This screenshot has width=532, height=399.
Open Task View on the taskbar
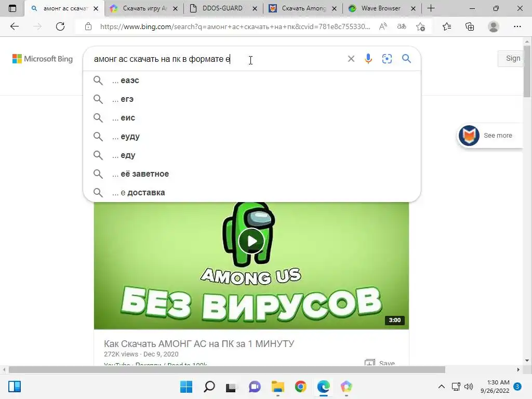(x=231, y=387)
